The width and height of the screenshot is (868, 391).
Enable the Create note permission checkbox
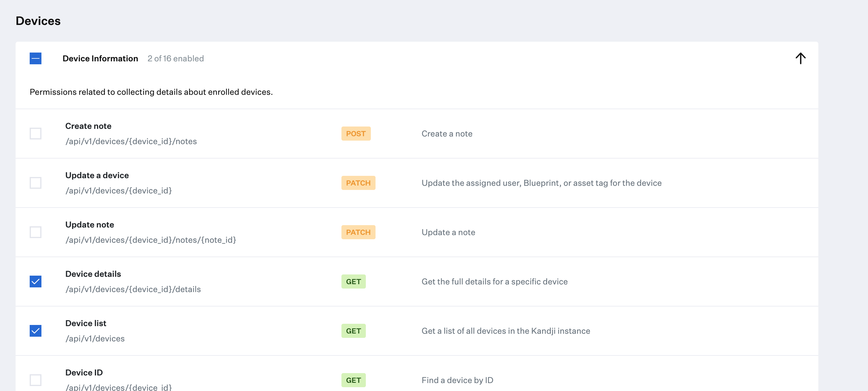click(x=35, y=134)
